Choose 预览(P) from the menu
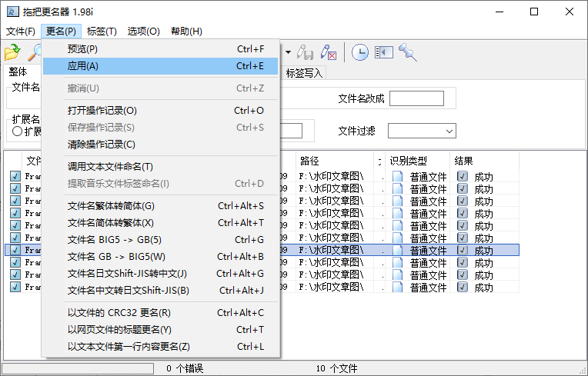588x376 pixels. tap(161, 49)
